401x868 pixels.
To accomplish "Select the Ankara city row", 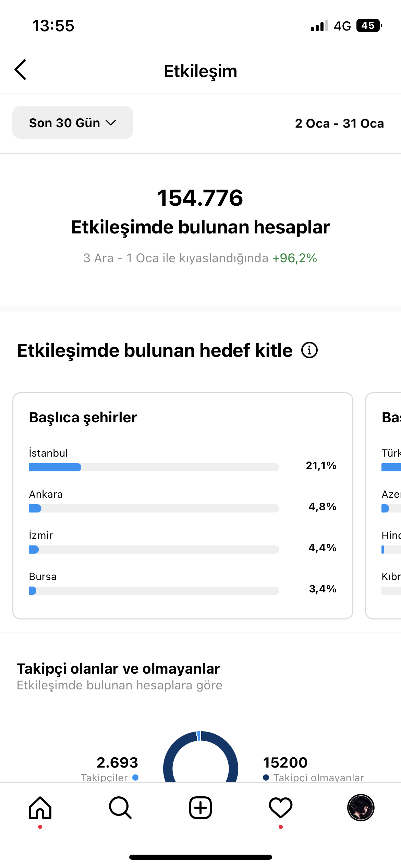I will click(x=183, y=501).
